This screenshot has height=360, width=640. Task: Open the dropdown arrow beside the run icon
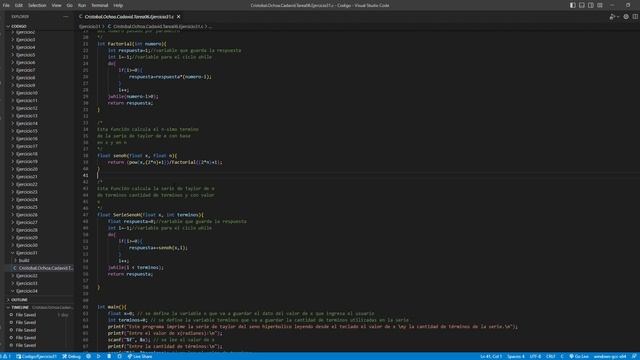[x=618, y=17]
